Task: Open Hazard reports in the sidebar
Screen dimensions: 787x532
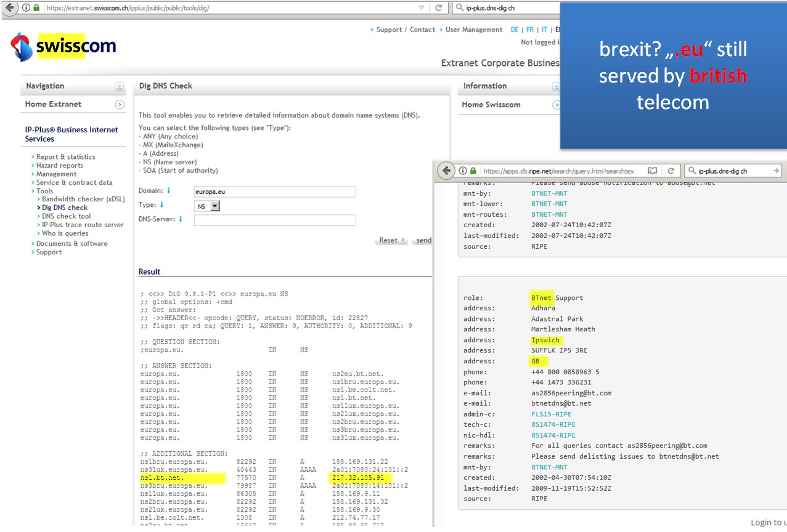Action: coord(60,165)
